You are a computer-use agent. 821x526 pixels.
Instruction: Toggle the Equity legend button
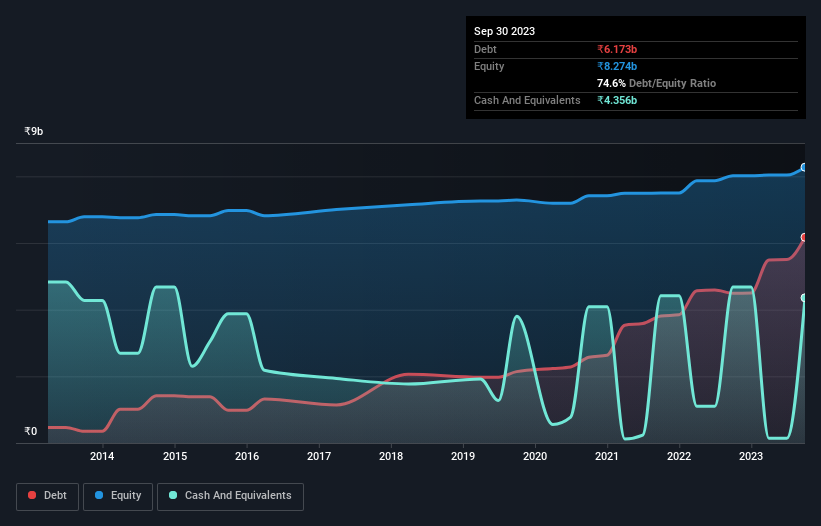pos(118,496)
